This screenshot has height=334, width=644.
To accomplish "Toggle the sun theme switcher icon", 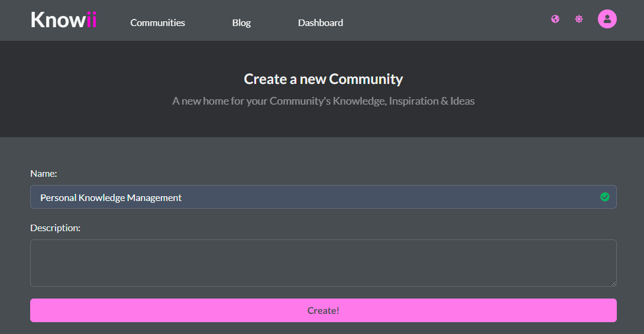I will coord(579,19).
